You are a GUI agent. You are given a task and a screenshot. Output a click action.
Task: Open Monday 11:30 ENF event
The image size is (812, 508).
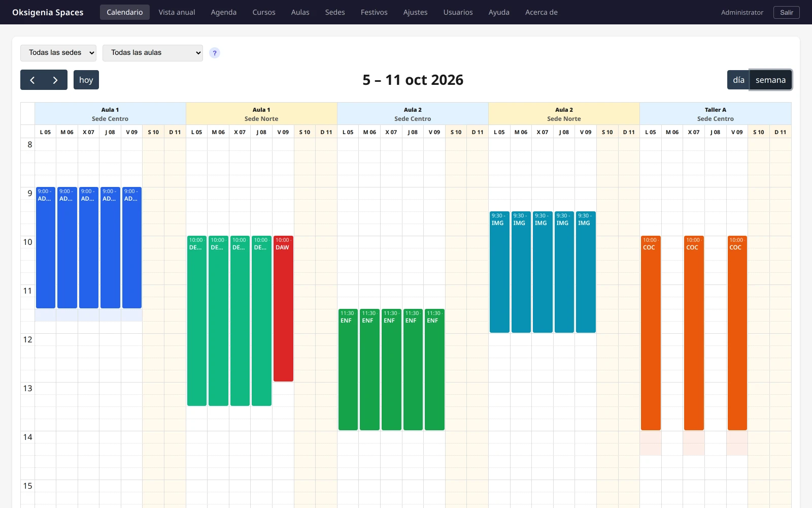pos(348,369)
